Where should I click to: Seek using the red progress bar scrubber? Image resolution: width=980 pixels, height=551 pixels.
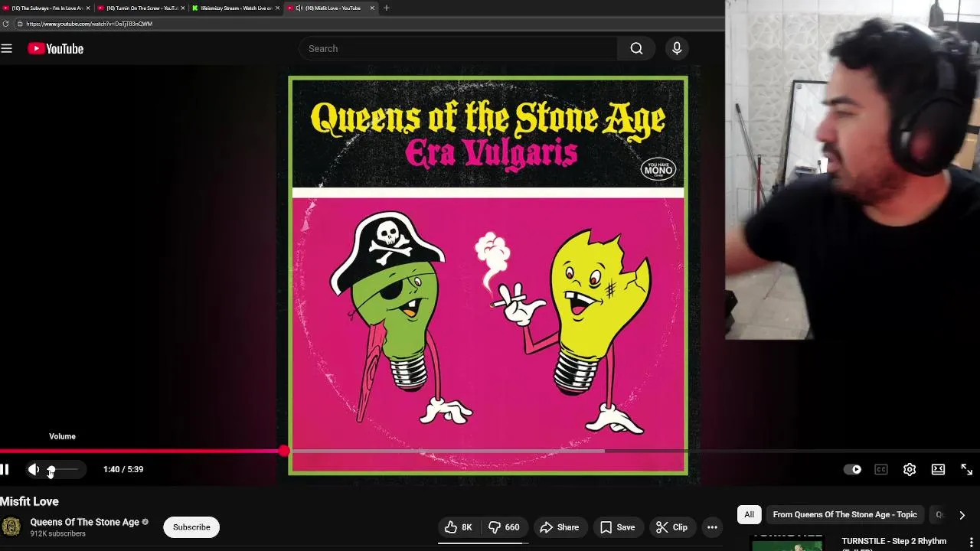[x=284, y=452]
